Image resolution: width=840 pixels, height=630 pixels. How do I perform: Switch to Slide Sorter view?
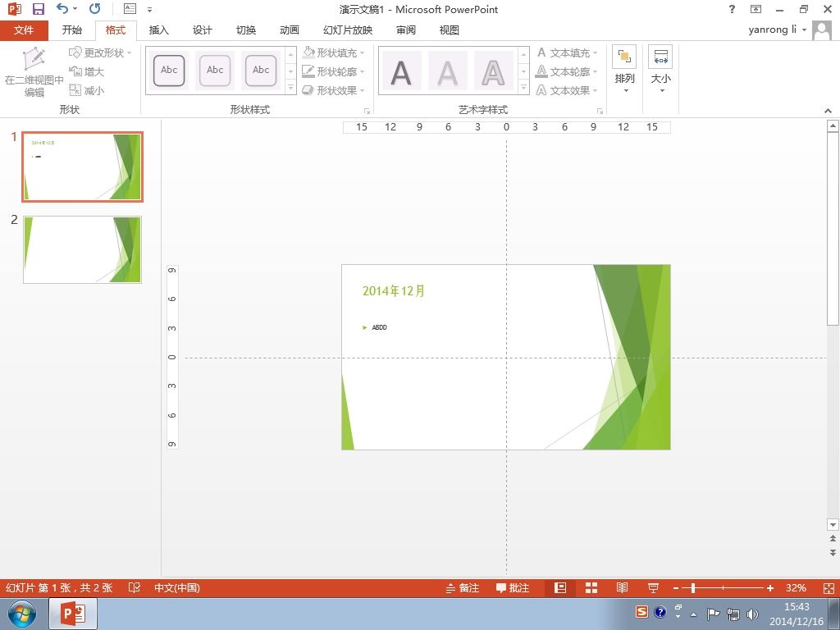click(x=591, y=587)
